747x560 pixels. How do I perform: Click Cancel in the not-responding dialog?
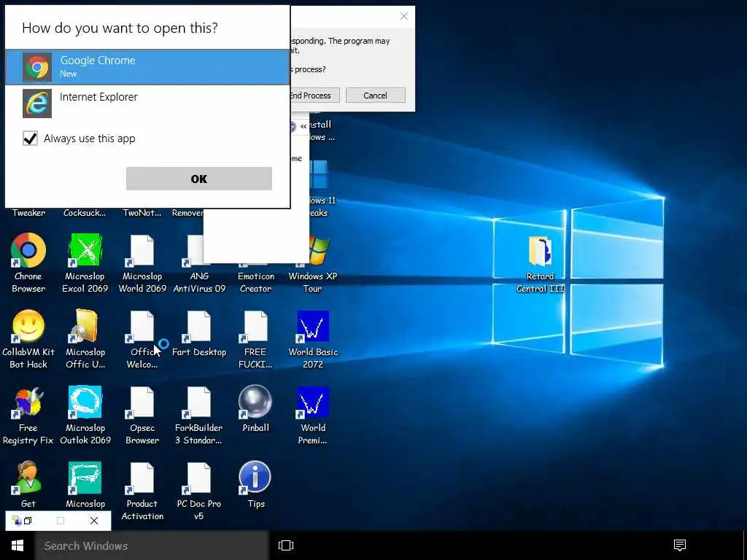coord(376,96)
